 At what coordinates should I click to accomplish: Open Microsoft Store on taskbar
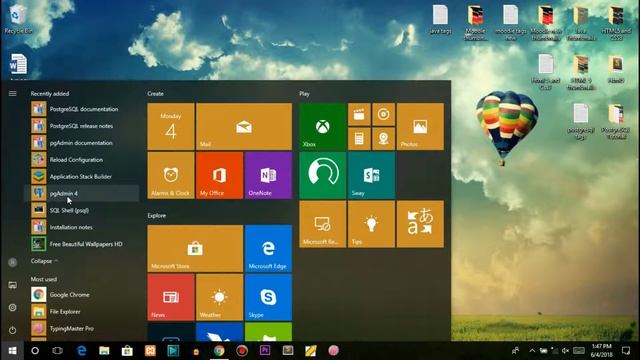click(127, 351)
